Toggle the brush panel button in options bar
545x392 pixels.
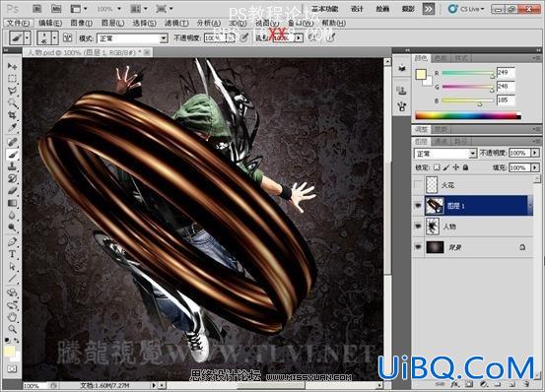click(67, 37)
